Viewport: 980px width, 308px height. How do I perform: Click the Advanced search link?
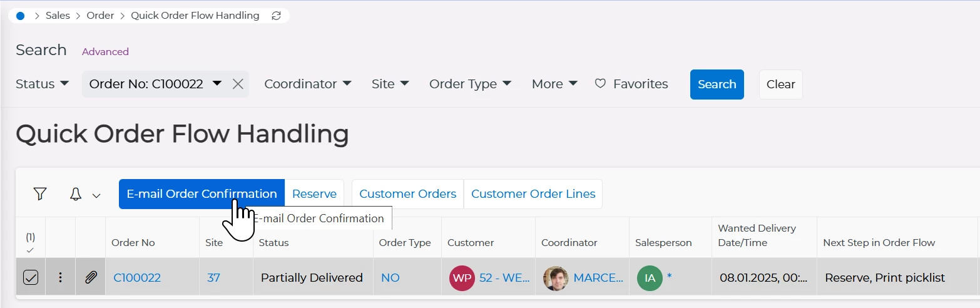click(105, 51)
